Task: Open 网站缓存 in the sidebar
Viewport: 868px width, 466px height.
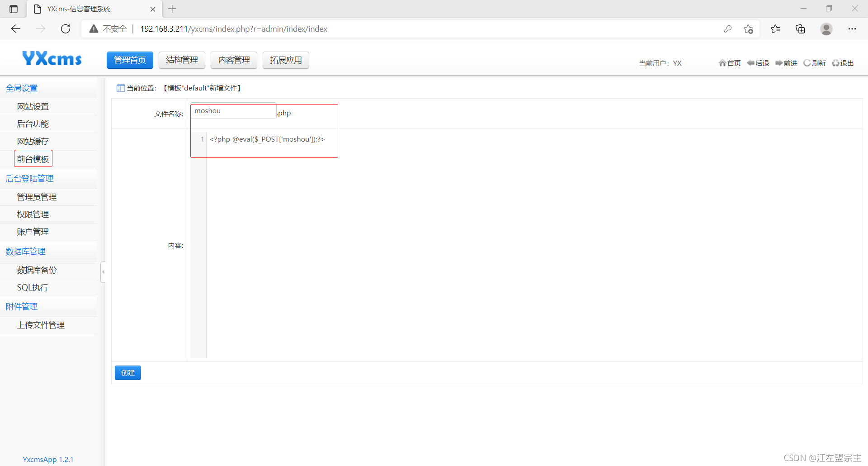Action: pyautogui.click(x=33, y=142)
